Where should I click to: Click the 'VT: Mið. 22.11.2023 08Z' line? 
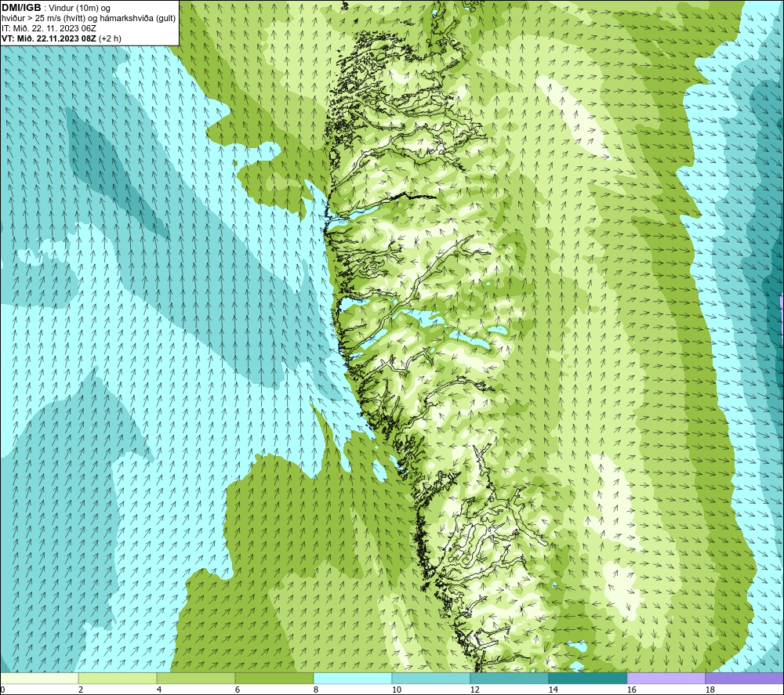[x=49, y=38]
